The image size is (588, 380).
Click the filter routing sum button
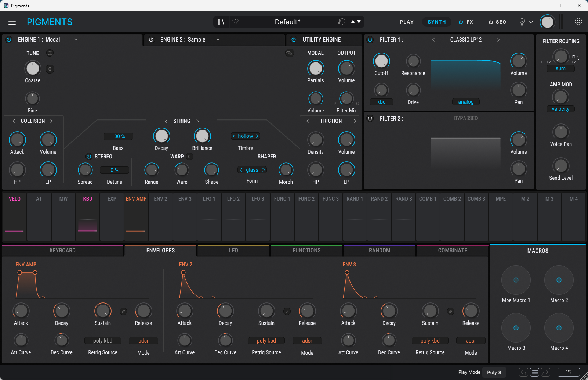[x=560, y=69]
